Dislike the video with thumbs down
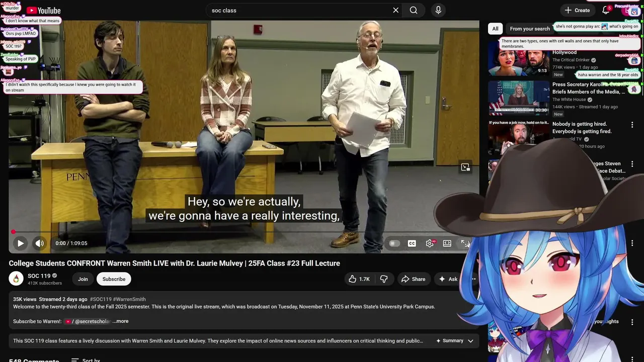Screen dimensions: 644x362 (383, 279)
